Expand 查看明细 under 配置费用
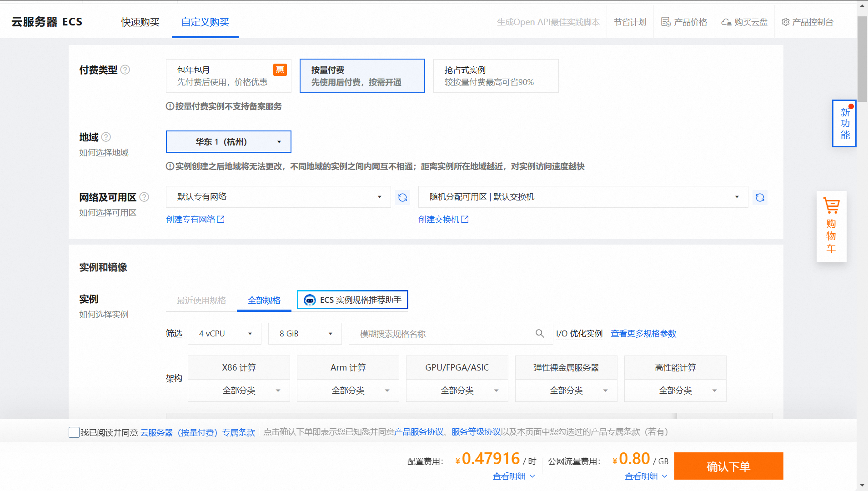The image size is (868, 491). tap(514, 476)
